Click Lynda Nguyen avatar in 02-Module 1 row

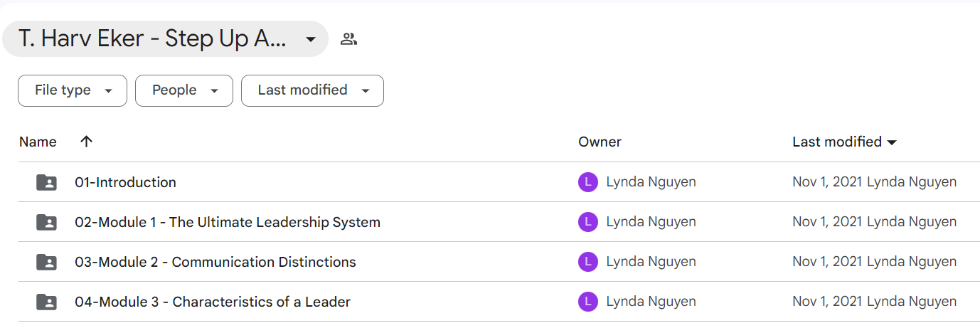[587, 222]
